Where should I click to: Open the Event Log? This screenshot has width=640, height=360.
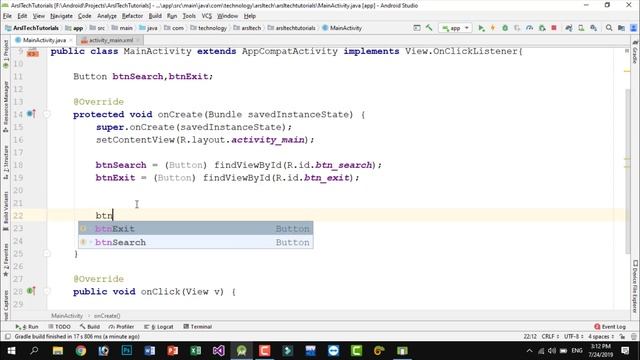(x=610, y=327)
